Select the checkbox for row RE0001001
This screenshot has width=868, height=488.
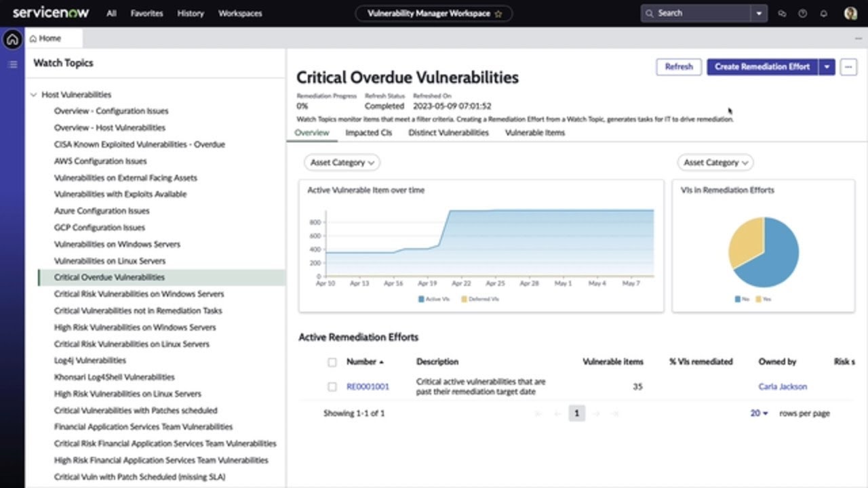(x=332, y=386)
